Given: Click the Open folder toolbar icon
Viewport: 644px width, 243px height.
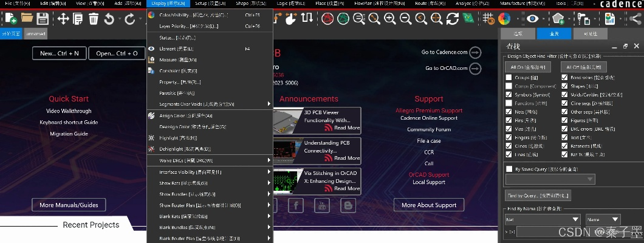Looking at the screenshot, I should click(27, 18).
